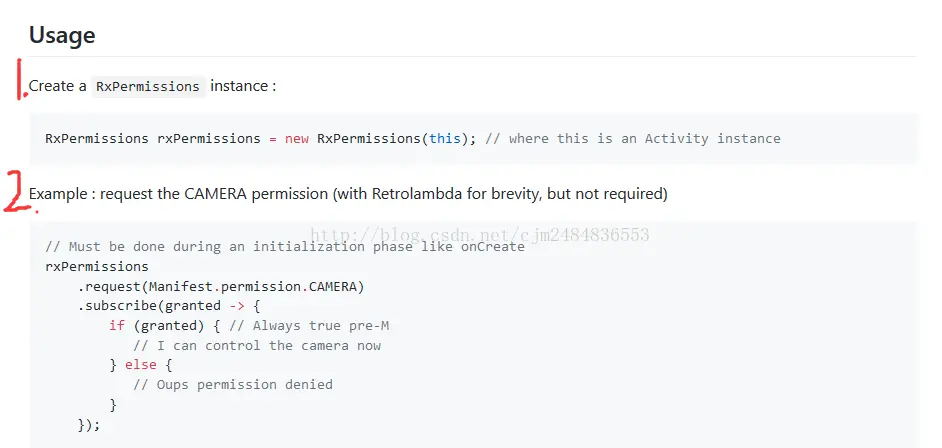942x448 pixels.
Task: Click the 'new' keyword in first code block
Action: click(x=297, y=139)
